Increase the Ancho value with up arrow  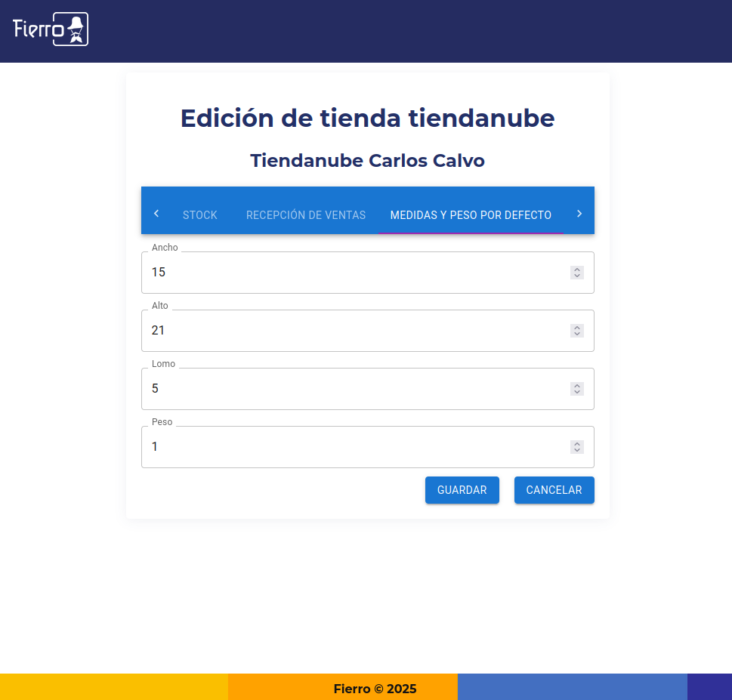tap(577, 270)
